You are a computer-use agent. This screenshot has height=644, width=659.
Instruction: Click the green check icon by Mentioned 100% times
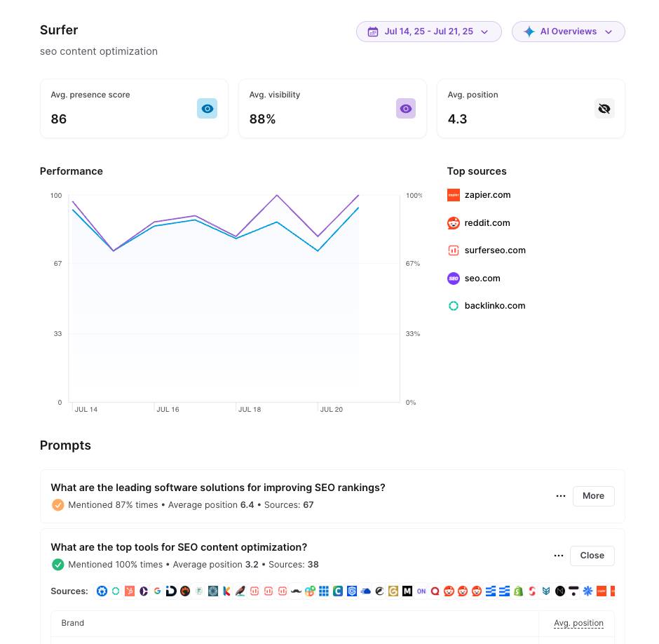[57, 565]
